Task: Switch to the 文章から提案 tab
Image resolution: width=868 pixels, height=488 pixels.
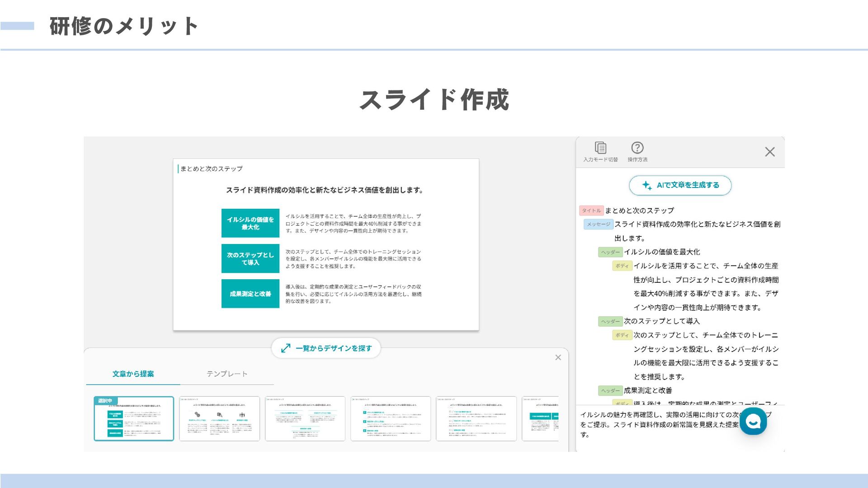Action: (x=133, y=374)
